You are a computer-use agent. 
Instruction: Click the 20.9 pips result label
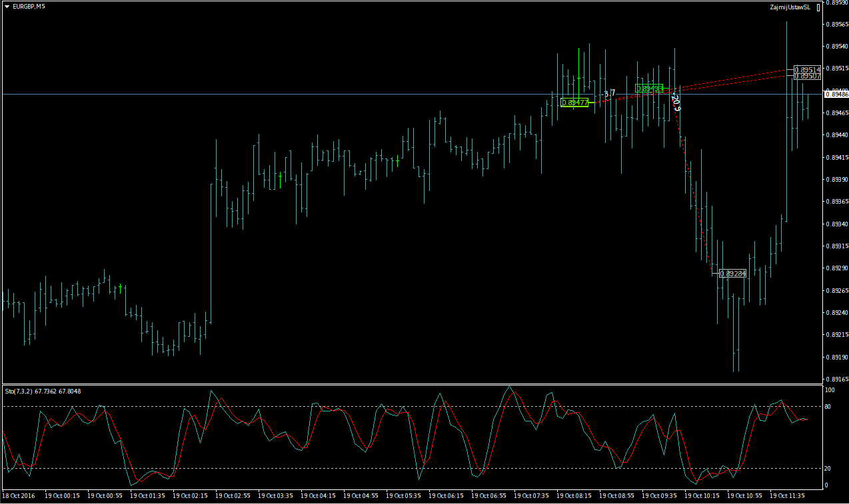676,103
